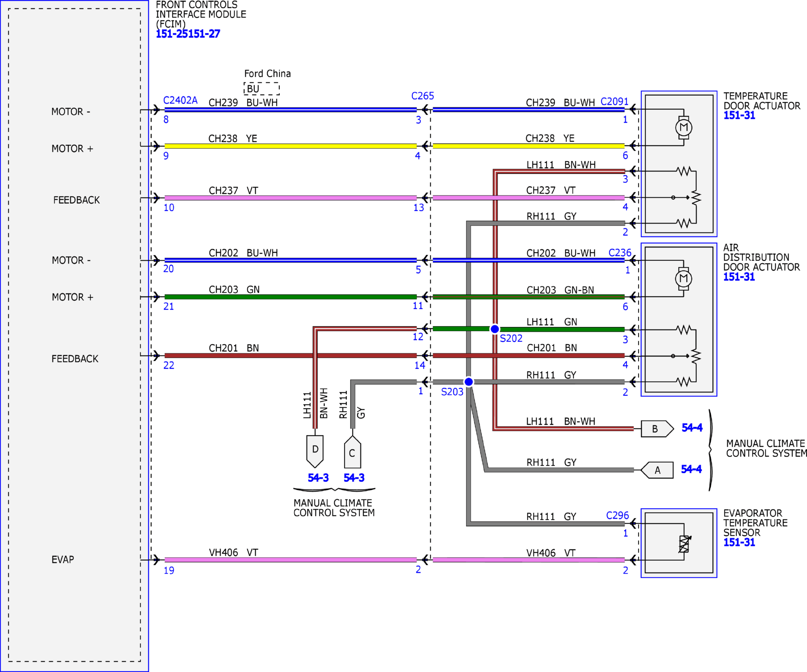Click pin number 22 at C2402A
Viewport: 807px width, 672px height.
[x=169, y=365]
